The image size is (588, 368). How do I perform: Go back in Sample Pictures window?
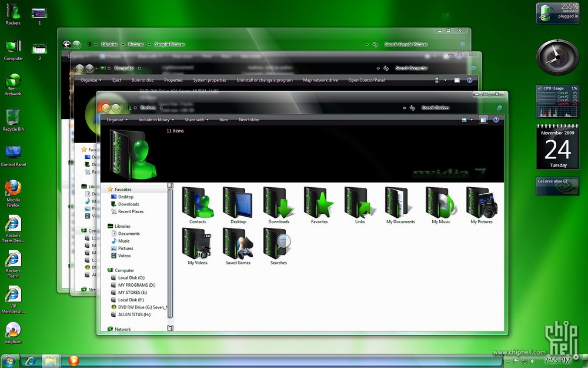(67, 45)
